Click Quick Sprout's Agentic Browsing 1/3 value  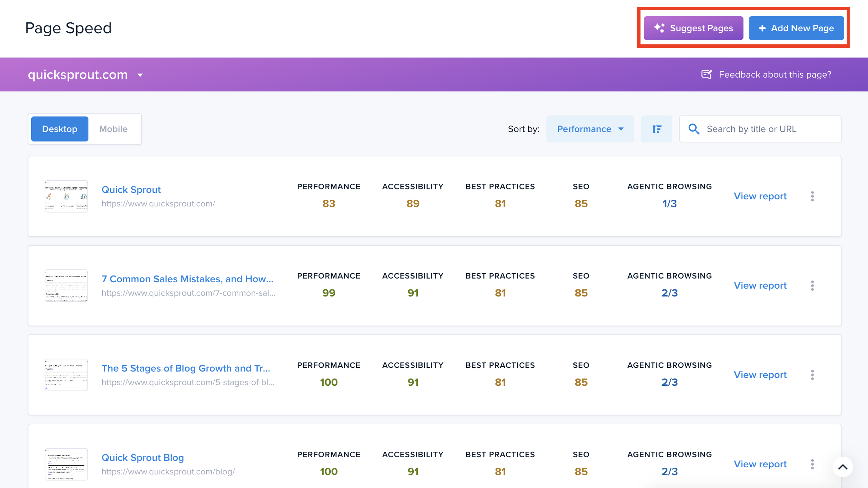tap(669, 204)
